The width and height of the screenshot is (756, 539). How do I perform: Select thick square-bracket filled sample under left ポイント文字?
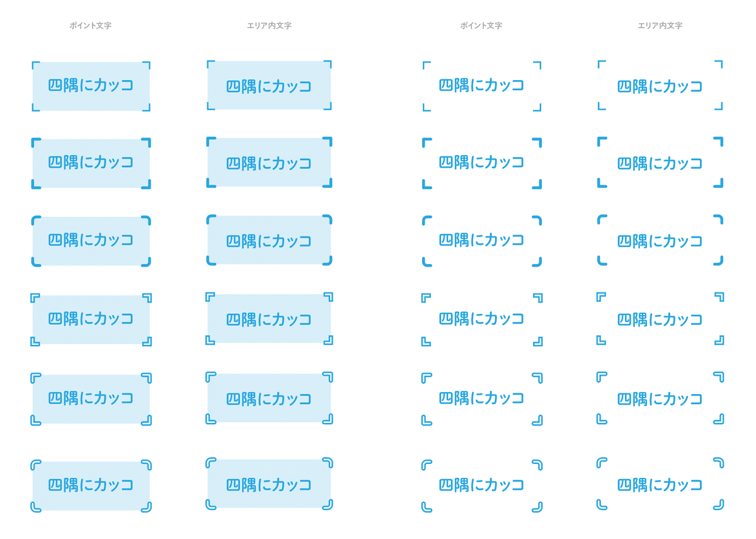click(x=91, y=163)
